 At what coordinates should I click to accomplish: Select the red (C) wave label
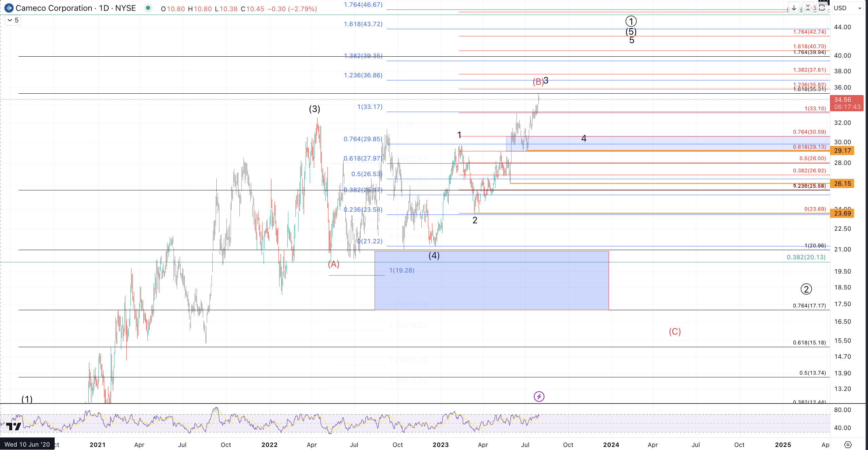point(675,332)
